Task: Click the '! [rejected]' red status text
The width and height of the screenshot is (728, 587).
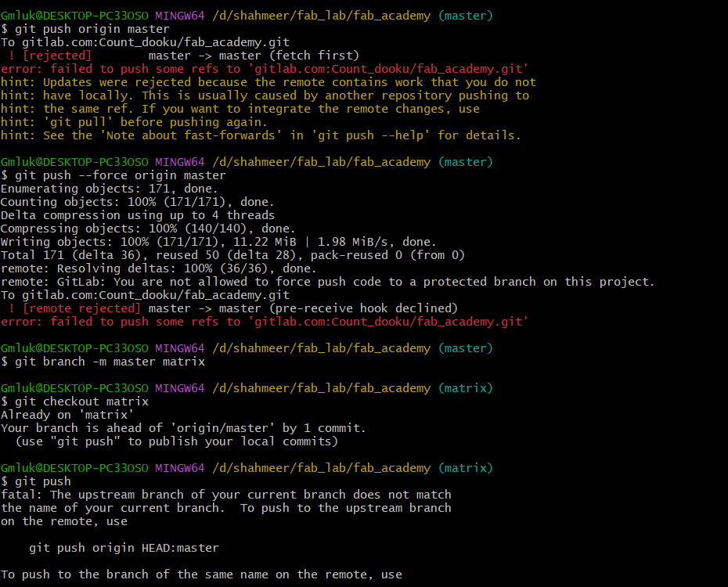Action: point(49,56)
